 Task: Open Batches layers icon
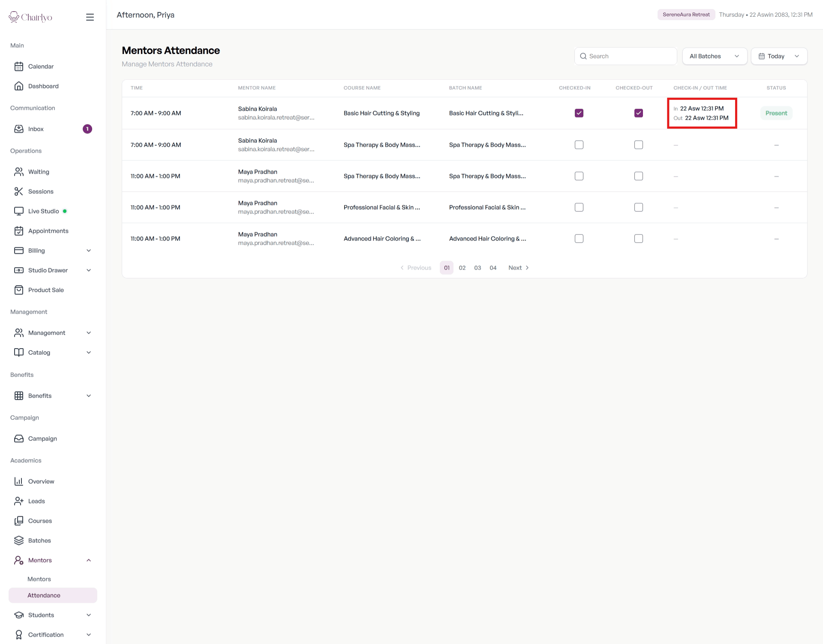pyautogui.click(x=19, y=541)
